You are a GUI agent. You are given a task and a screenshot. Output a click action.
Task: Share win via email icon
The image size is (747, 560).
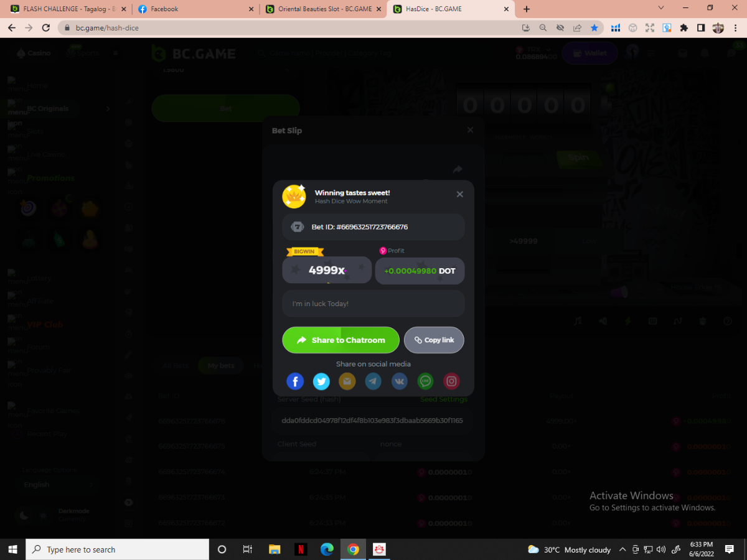(x=347, y=381)
